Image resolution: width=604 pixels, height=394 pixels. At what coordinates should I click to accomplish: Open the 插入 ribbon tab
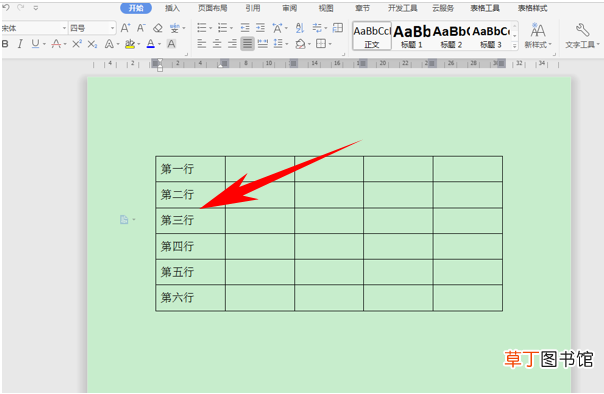tap(172, 8)
